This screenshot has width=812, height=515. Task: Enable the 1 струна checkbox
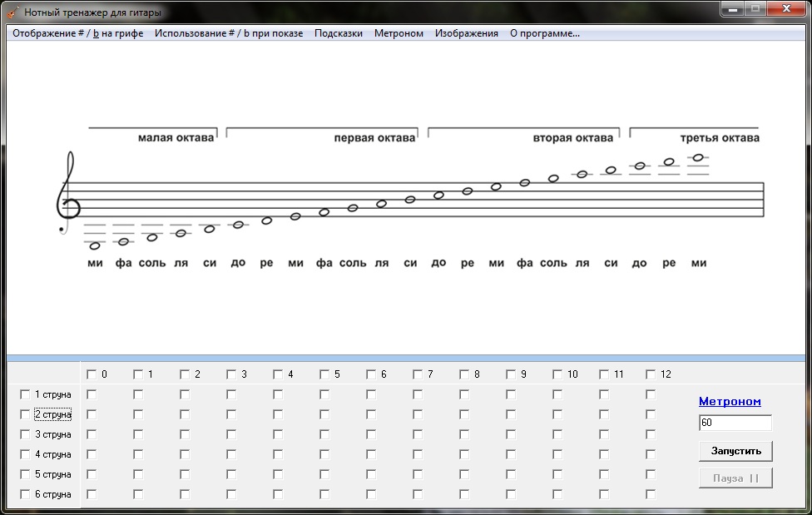24,394
